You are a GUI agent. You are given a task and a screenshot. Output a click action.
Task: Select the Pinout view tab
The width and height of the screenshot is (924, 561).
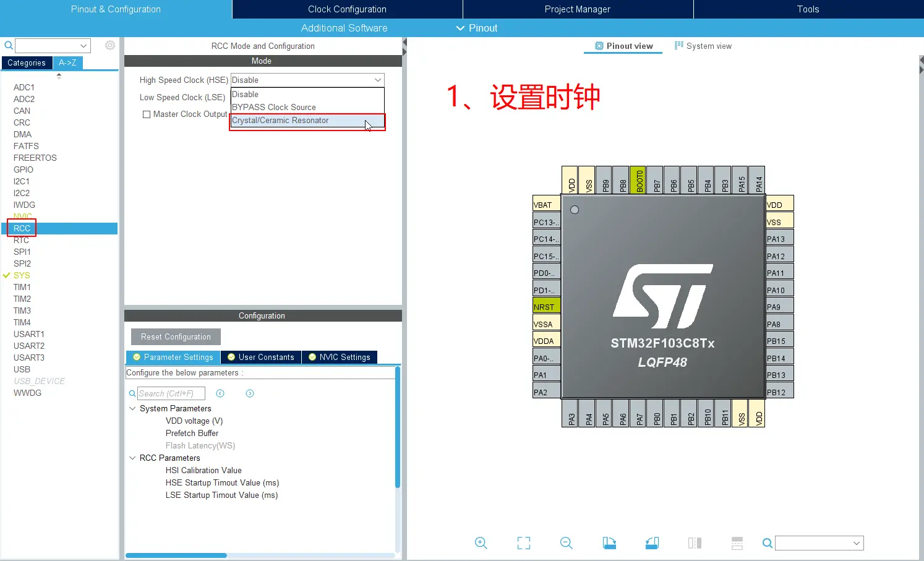click(623, 46)
